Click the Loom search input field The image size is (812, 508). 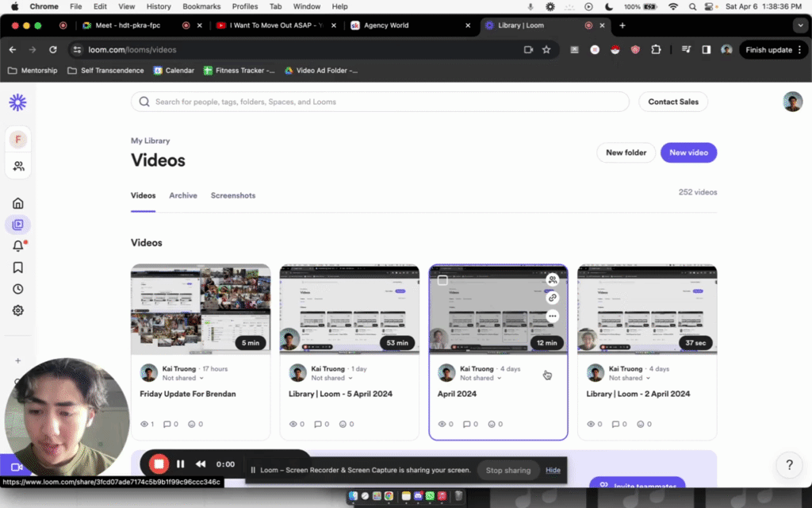coord(380,102)
